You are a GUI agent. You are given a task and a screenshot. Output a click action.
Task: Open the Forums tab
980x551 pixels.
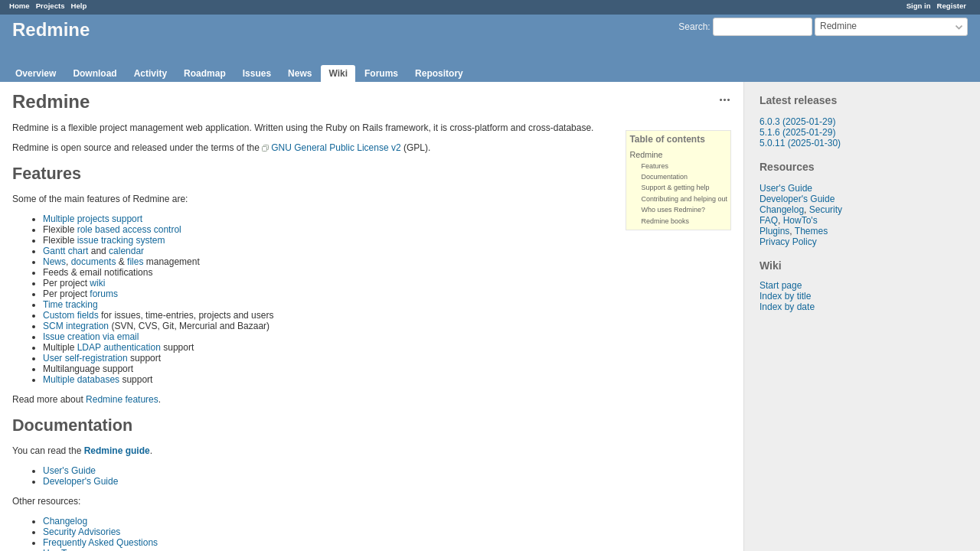[381, 73]
